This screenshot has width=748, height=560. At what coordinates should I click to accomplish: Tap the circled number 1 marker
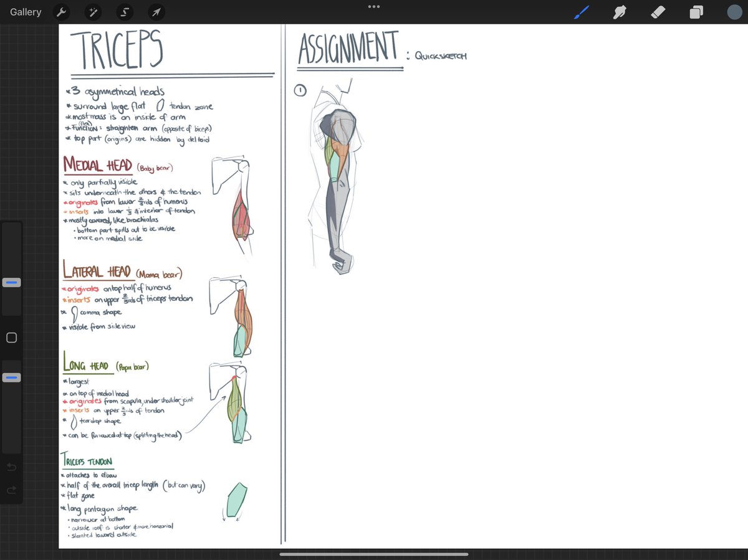point(300,90)
